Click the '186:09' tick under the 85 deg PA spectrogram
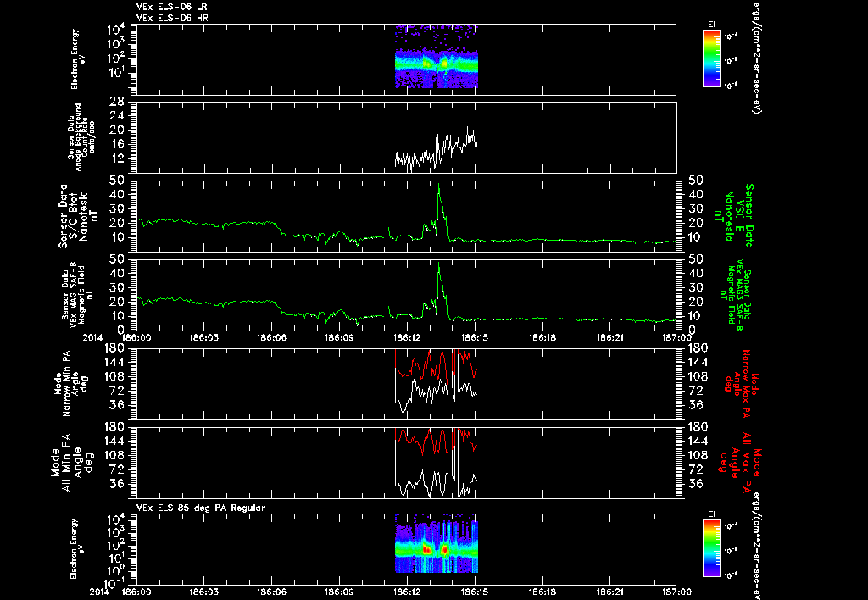868x600 pixels. 339,592
